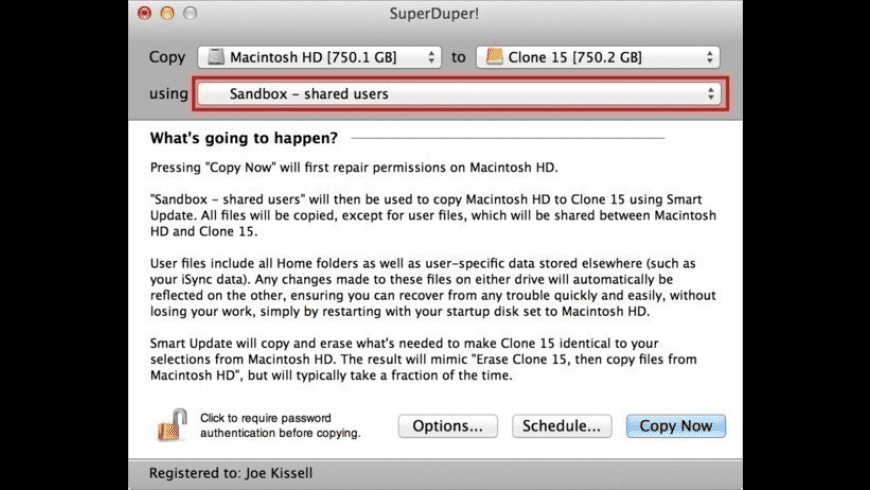Open the Clone 15 destination drive dropdown
870x490 pixels.
click(x=598, y=58)
